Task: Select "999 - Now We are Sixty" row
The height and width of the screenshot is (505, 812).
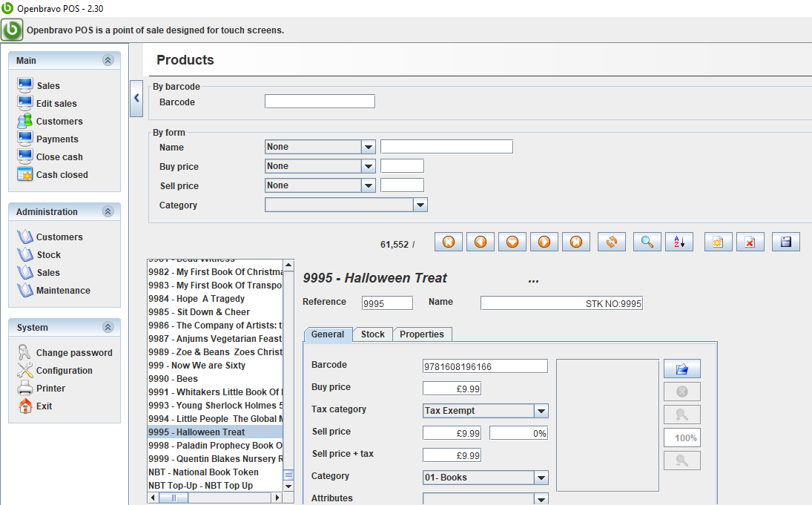Action: tap(216, 365)
